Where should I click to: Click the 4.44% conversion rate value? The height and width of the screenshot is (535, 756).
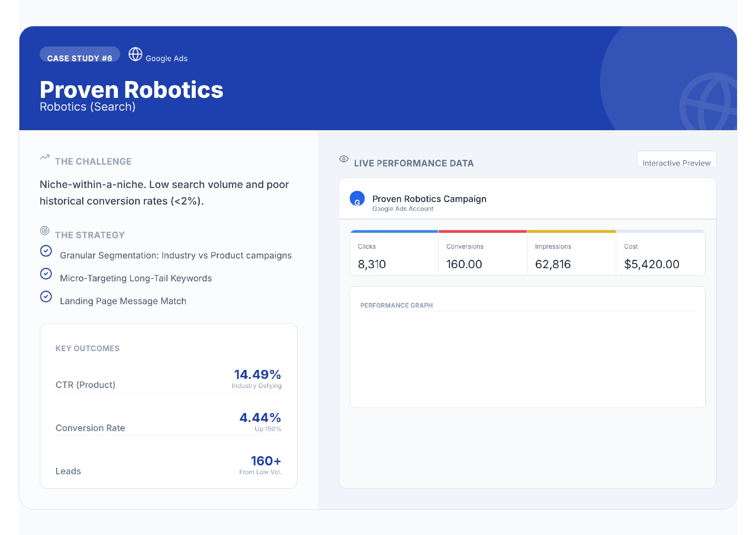[x=260, y=418]
